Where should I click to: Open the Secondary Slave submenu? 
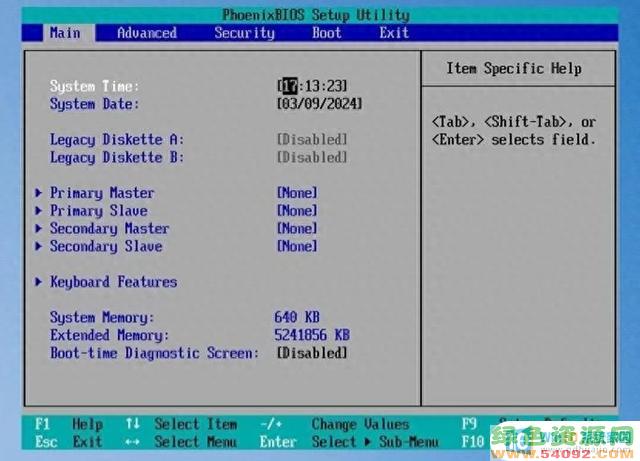106,246
